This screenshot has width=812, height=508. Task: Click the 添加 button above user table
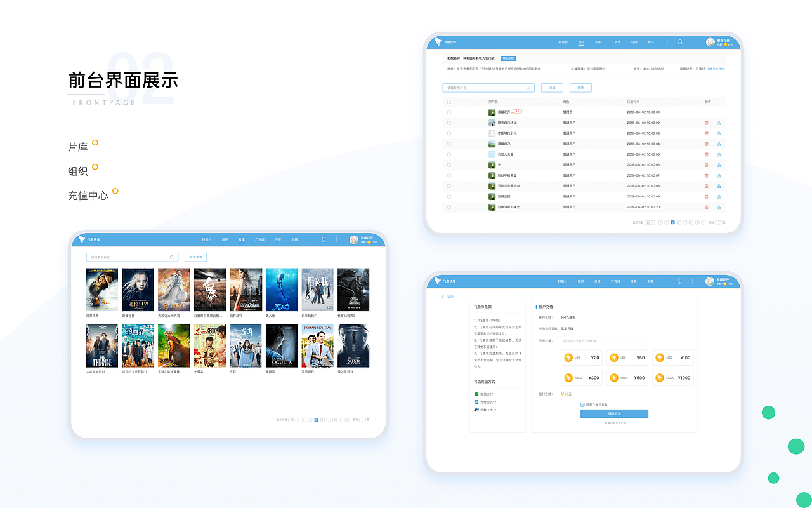point(552,88)
